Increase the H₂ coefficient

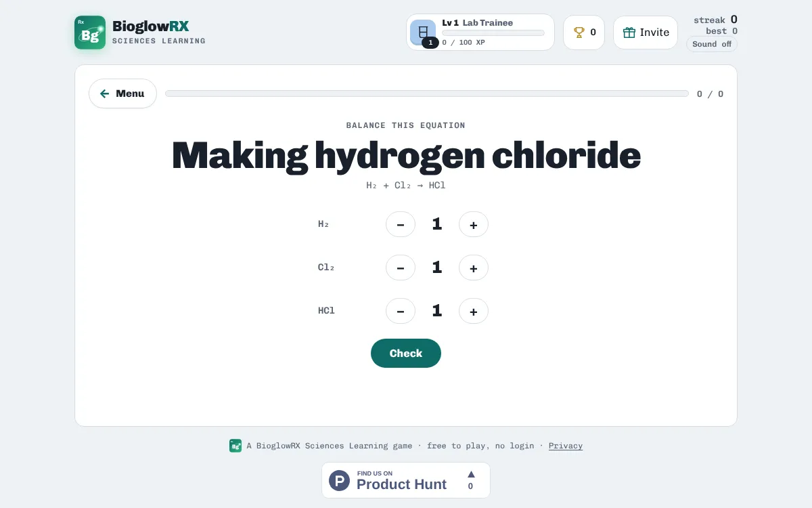click(474, 224)
